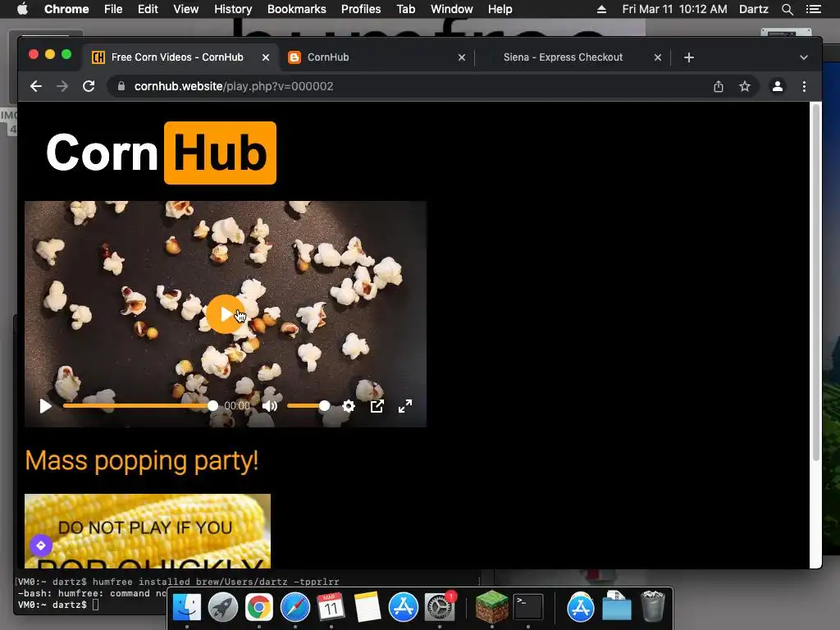Open Chrome three-dot menu
The image size is (840, 630).
pyautogui.click(x=804, y=86)
